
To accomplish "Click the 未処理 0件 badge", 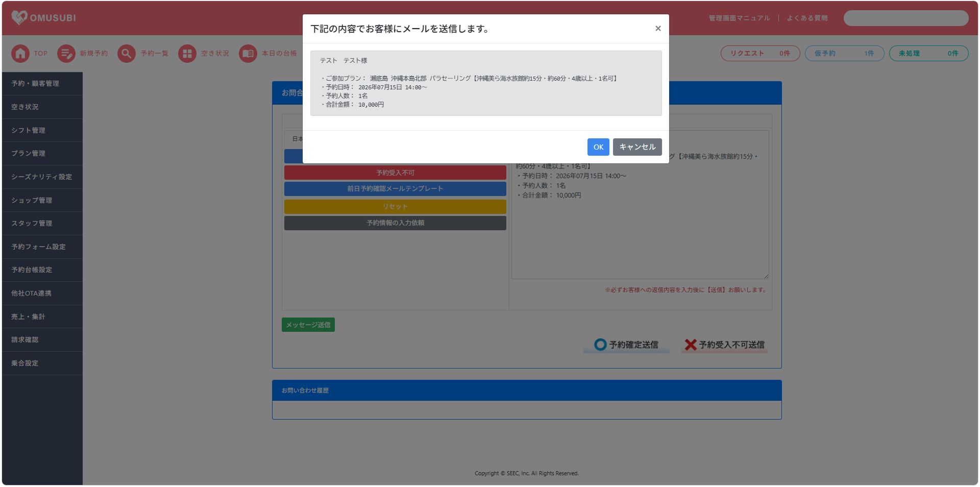I will [928, 53].
